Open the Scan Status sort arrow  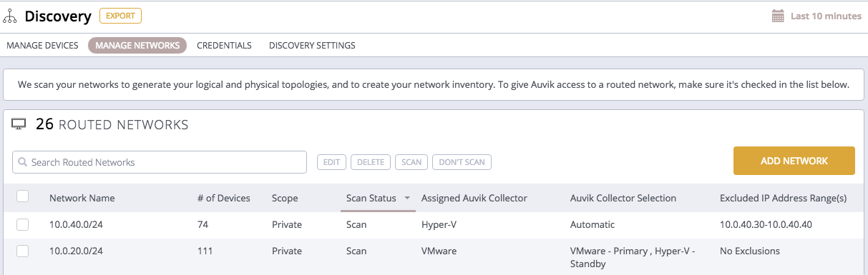click(x=407, y=199)
